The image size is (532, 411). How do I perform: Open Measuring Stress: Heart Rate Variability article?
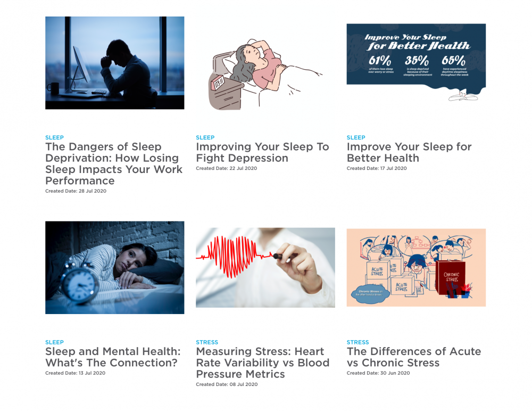(x=263, y=363)
